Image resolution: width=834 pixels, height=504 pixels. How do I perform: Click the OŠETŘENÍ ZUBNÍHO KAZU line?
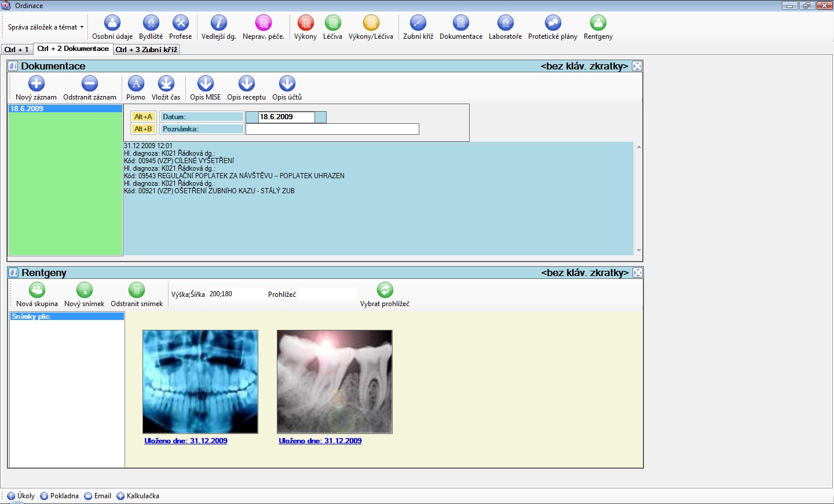click(x=209, y=191)
